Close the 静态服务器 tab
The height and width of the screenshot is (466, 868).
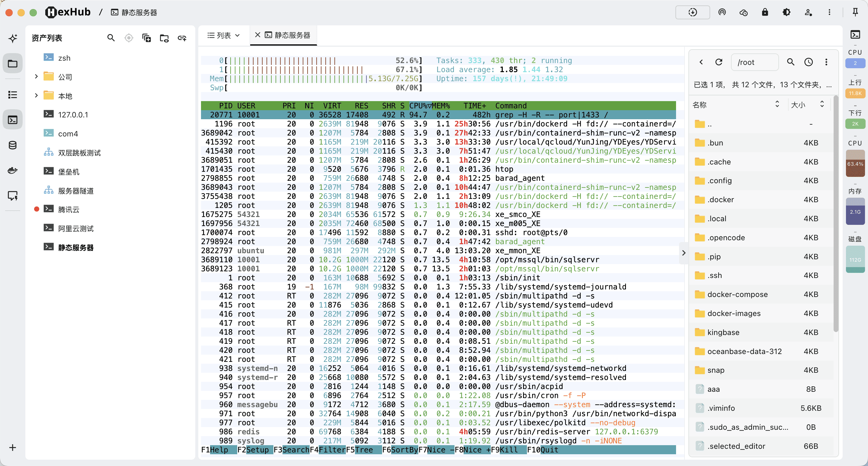(258, 35)
